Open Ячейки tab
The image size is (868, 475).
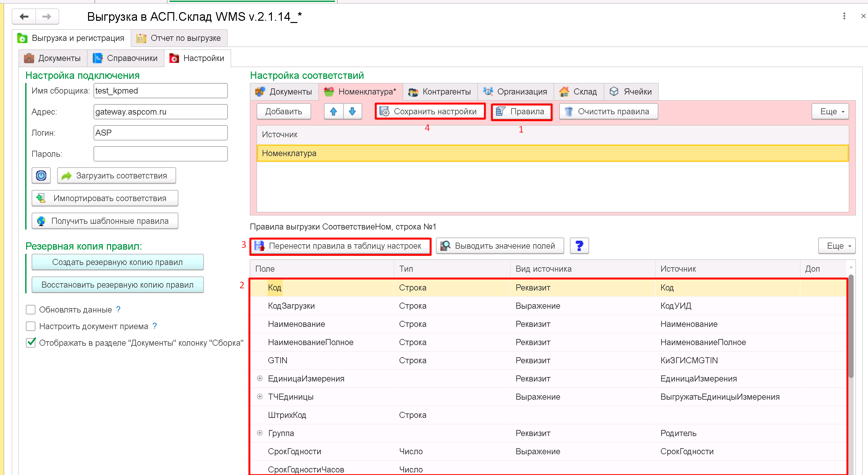pos(631,91)
